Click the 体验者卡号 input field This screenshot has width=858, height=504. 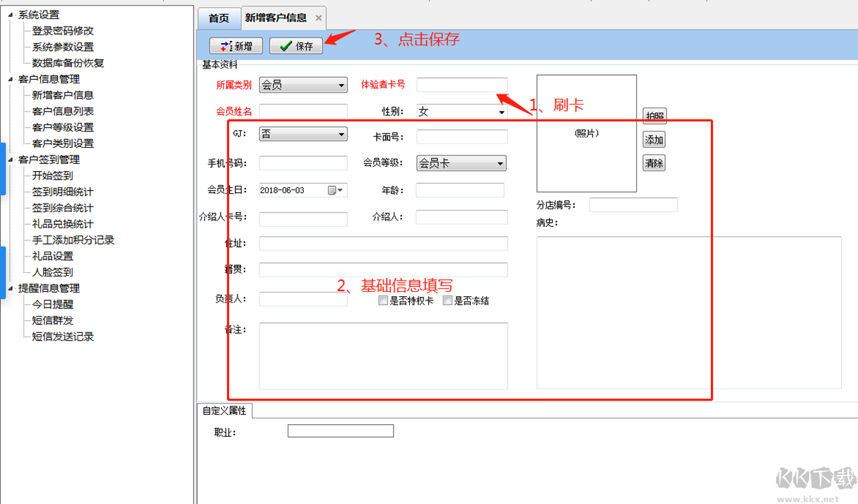[462, 84]
